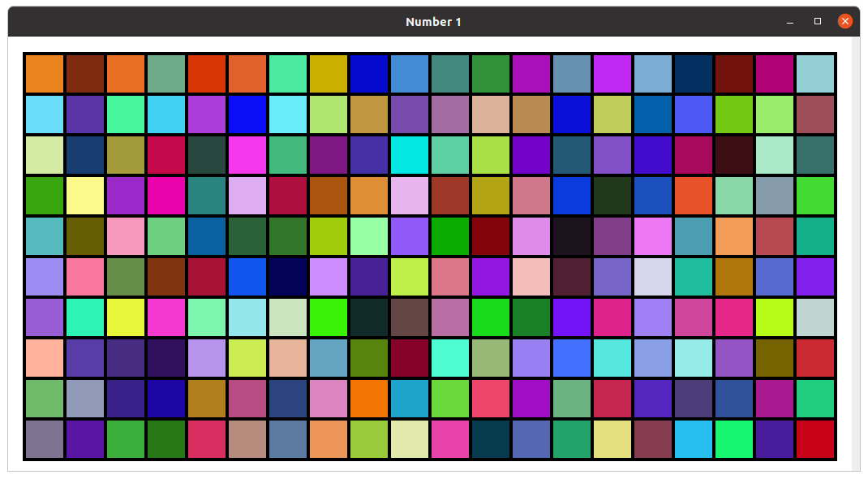The width and height of the screenshot is (868, 479).
Task: Select the light pastel pink swatch
Action: (x=531, y=277)
